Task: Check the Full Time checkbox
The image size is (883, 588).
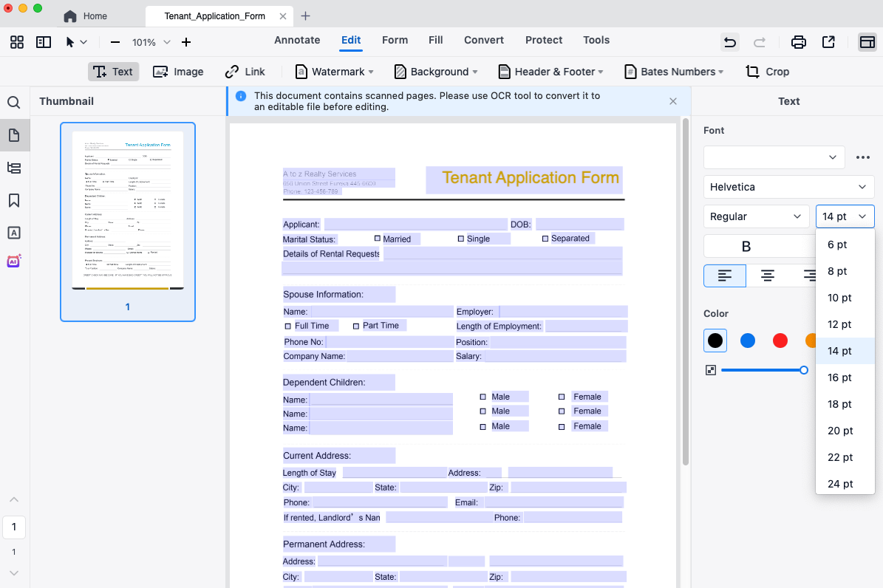Action: [287, 326]
